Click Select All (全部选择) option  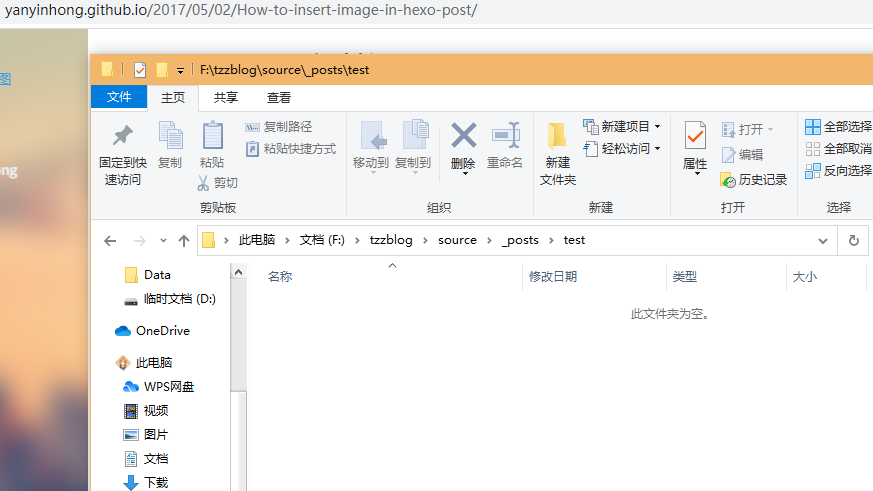pyautogui.click(x=838, y=127)
